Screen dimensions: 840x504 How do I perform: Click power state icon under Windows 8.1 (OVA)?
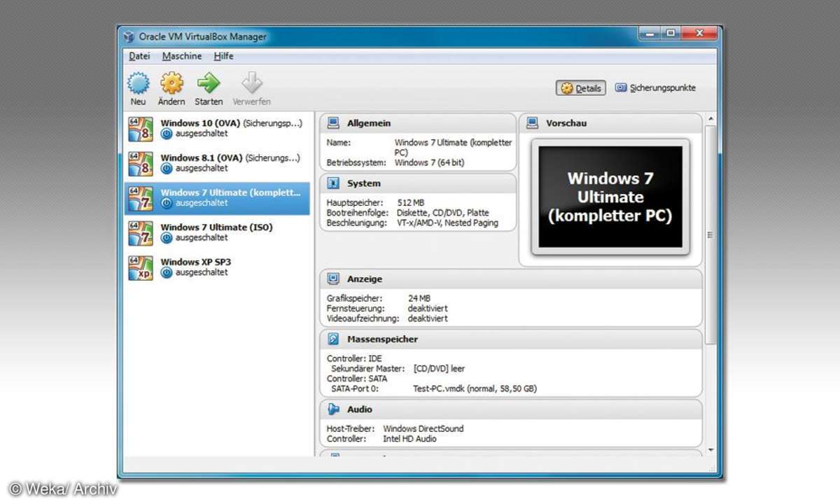click(x=167, y=168)
